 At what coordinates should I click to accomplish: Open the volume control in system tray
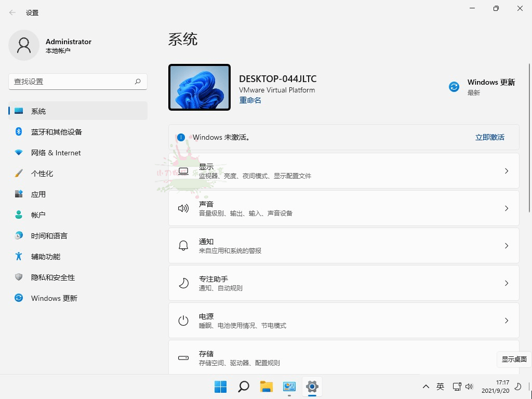(x=469, y=387)
